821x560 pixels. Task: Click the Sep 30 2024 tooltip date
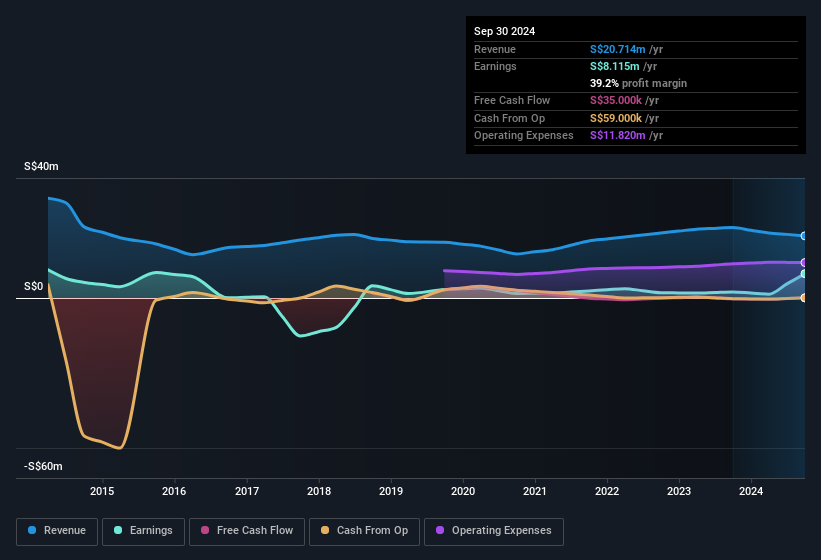(x=504, y=31)
